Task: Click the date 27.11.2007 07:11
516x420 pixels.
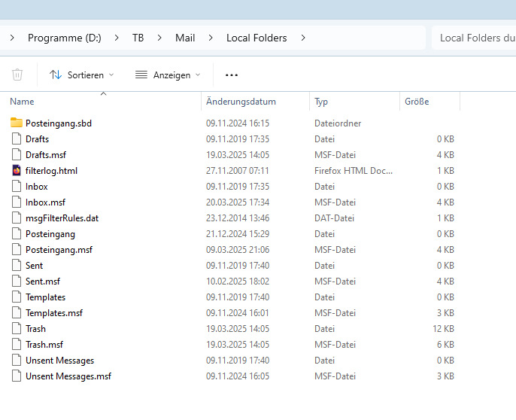Action: 238,171
